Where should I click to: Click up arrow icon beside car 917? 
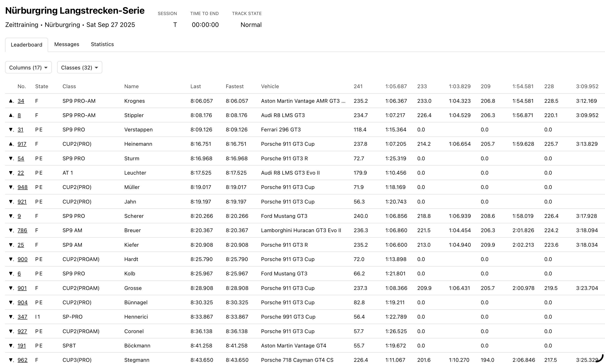[x=11, y=144]
